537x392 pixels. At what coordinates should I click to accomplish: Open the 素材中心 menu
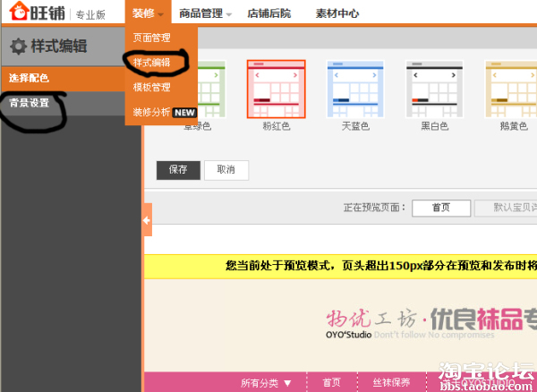[337, 13]
